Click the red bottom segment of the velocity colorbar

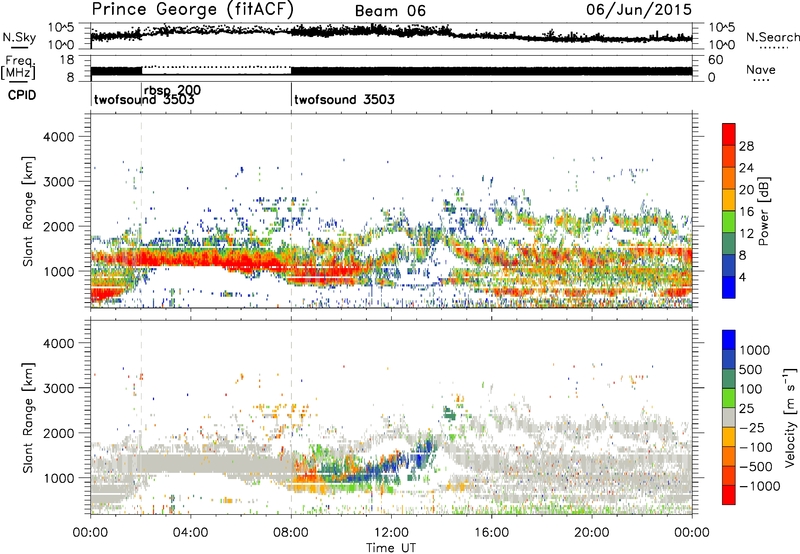729,495
